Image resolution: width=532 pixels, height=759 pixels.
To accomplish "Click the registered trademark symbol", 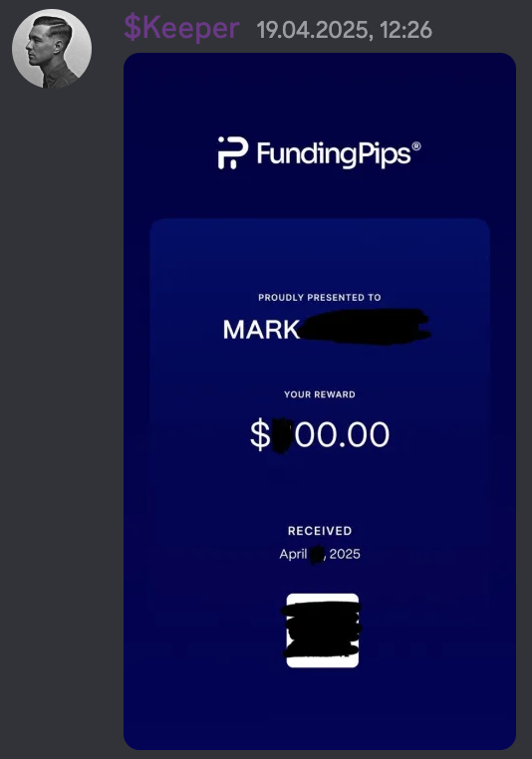I will point(415,146).
